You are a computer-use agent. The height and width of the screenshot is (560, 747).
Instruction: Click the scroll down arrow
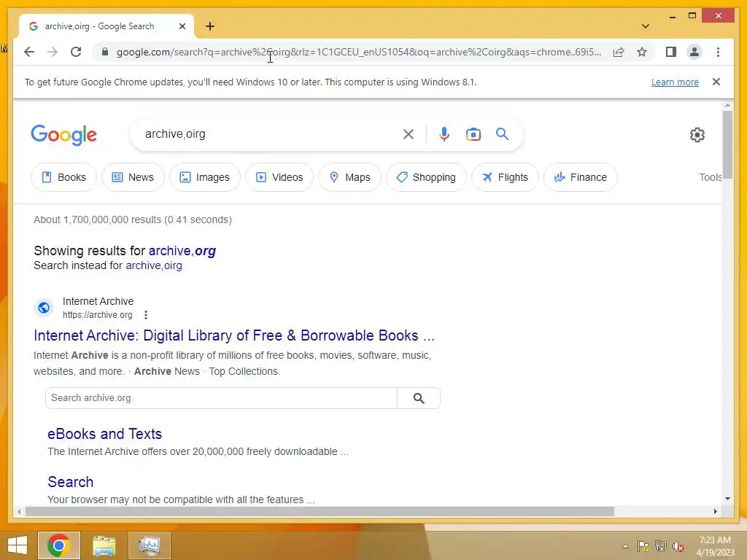tap(727, 499)
